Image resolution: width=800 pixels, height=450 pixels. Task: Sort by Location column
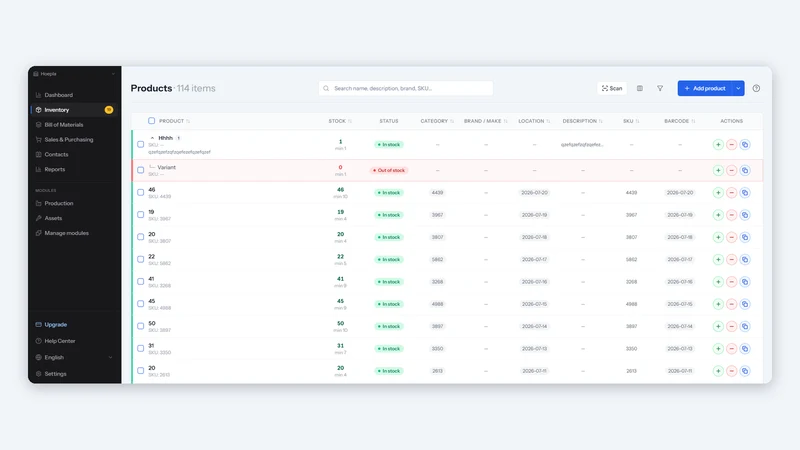[534, 121]
